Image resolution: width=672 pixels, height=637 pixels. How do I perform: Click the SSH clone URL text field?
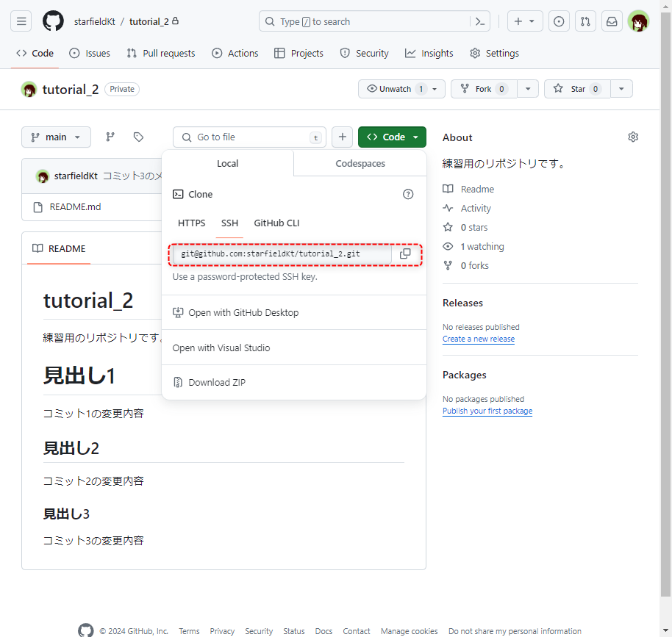(282, 253)
